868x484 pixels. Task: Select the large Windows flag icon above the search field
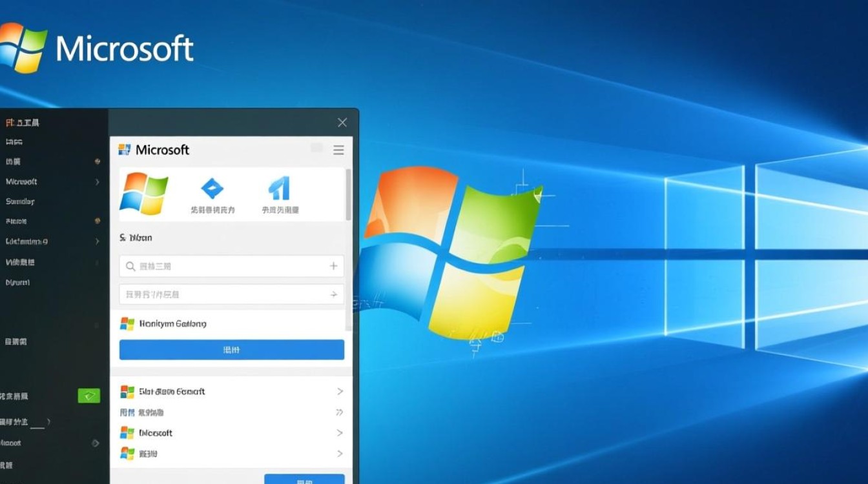[x=145, y=192]
